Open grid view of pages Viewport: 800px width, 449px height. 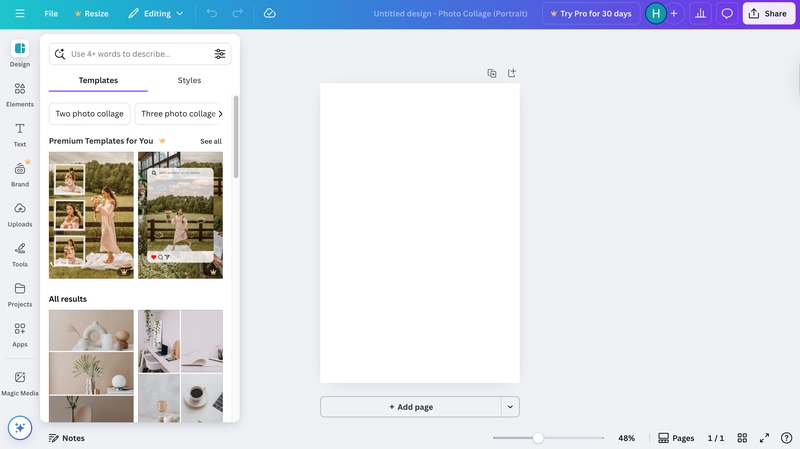742,438
